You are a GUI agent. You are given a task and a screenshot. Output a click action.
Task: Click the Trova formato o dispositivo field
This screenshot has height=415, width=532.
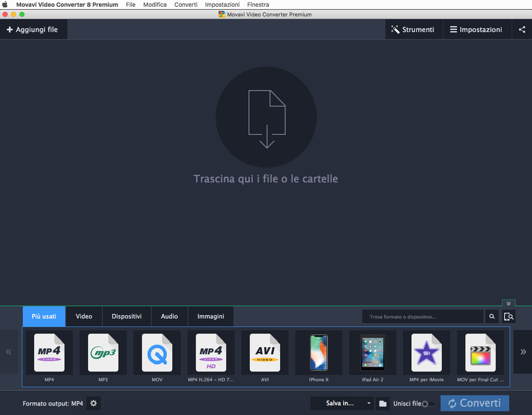[x=423, y=316]
